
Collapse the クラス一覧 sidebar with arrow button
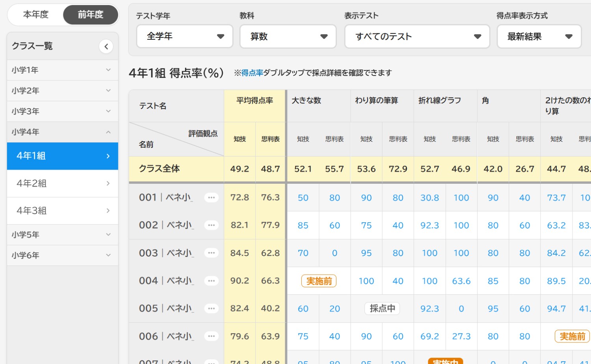(x=106, y=46)
